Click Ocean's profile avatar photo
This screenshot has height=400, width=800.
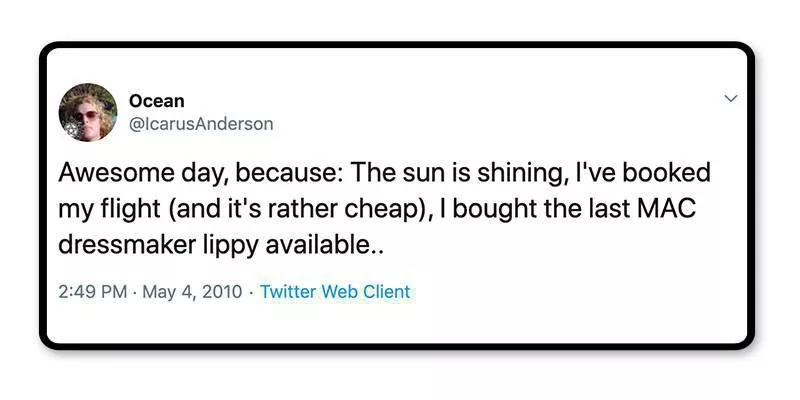tap(88, 112)
